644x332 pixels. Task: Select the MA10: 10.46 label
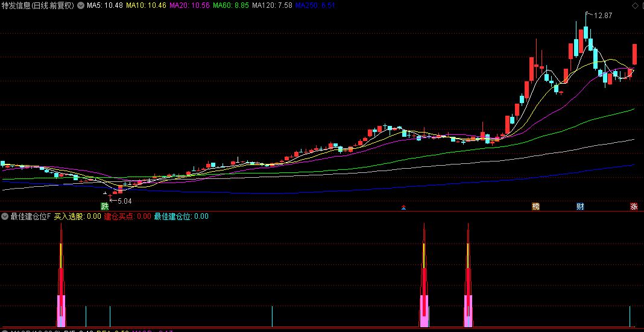(146, 6)
